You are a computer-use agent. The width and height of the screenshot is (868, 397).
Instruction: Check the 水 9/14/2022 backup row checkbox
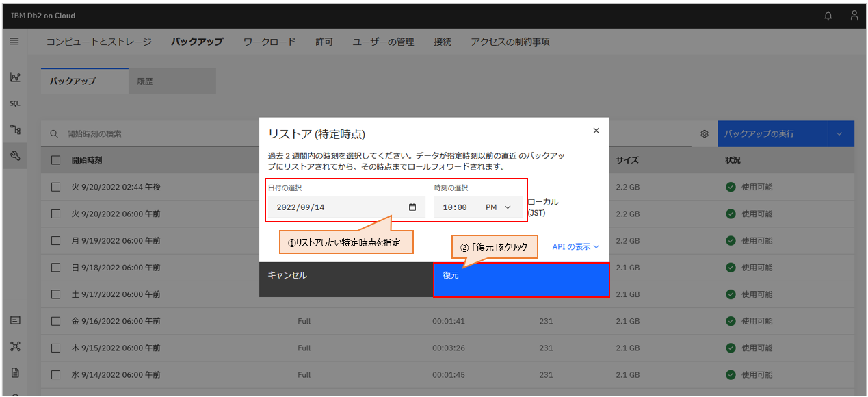click(x=55, y=374)
